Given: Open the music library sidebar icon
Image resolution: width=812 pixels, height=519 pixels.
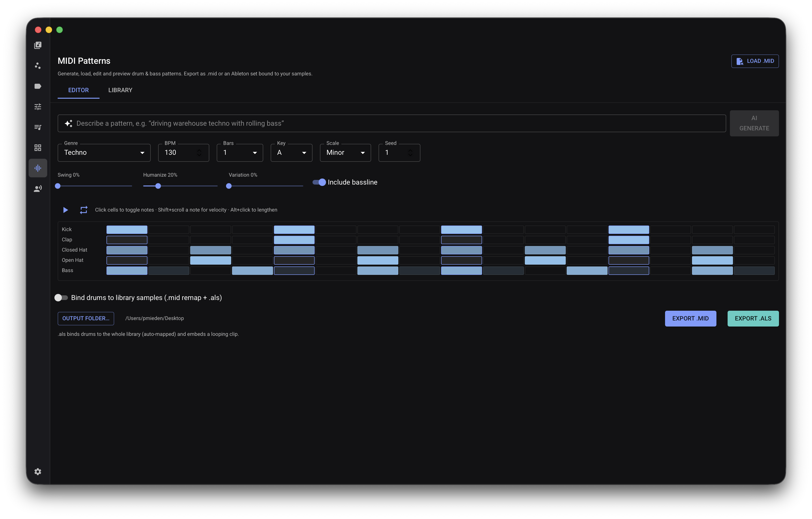Looking at the screenshot, I should (x=38, y=45).
